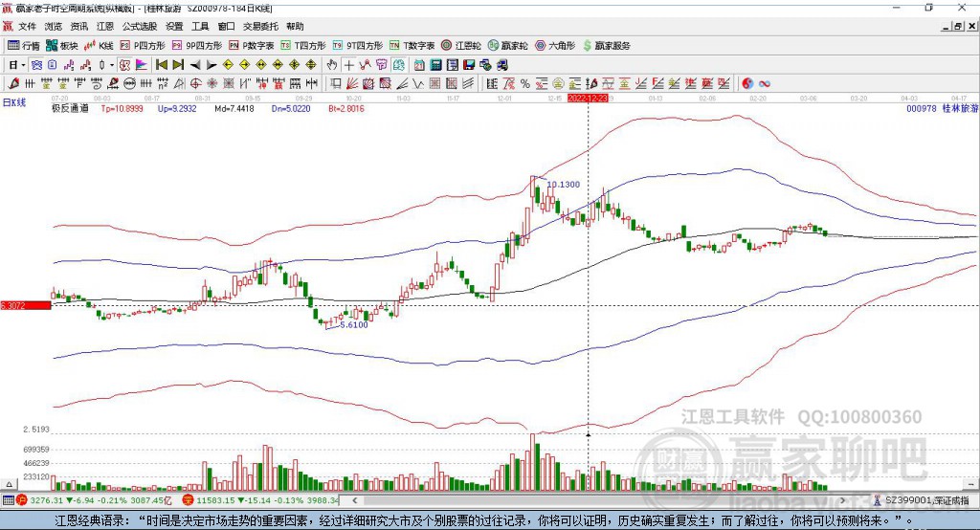The height and width of the screenshot is (530, 980).
Task: Select the hand pan tool
Action: 331,65
